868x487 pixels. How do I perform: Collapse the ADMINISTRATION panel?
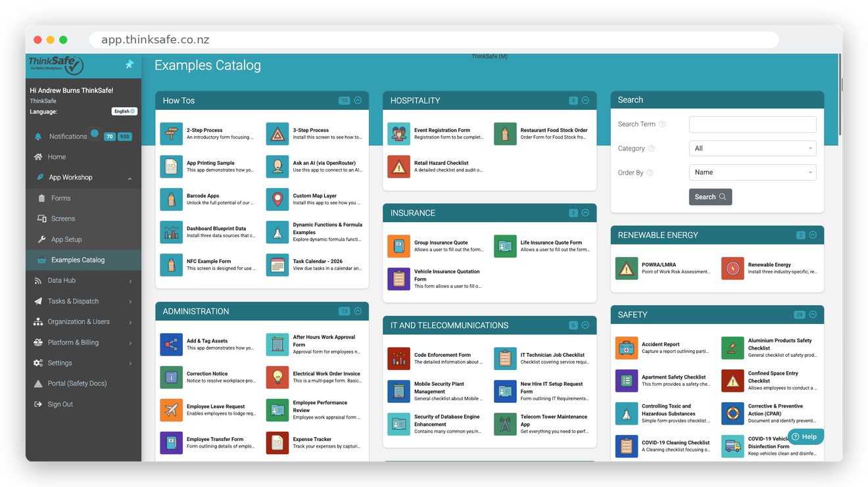(x=358, y=312)
